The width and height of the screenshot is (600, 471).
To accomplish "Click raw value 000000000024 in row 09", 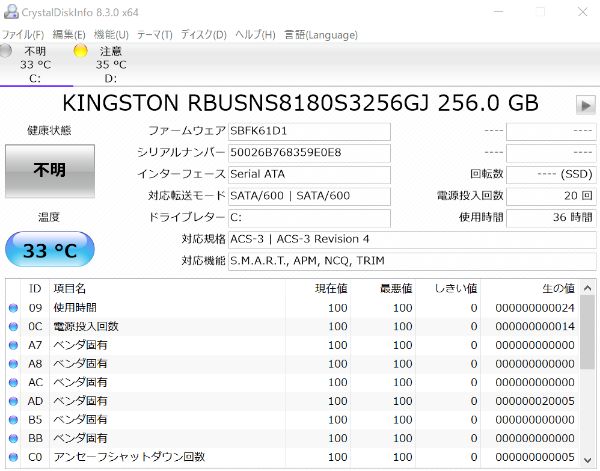I will tap(535, 308).
